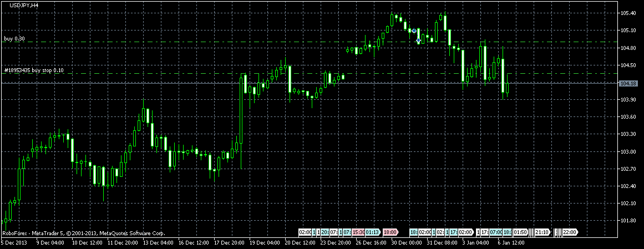This screenshot has height=249, width=644.
Task: Click the 103.90 price scale label
Action: point(628,99)
